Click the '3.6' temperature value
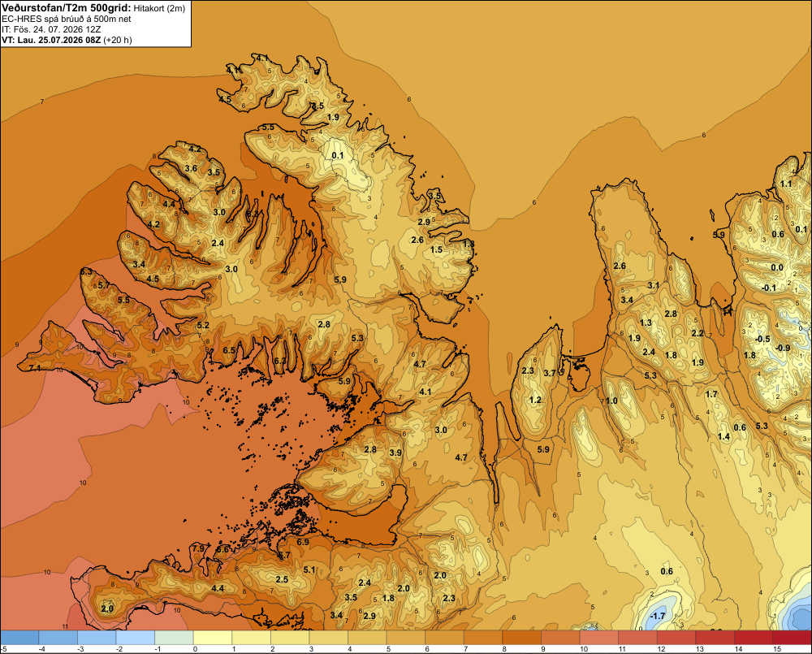 [191, 168]
